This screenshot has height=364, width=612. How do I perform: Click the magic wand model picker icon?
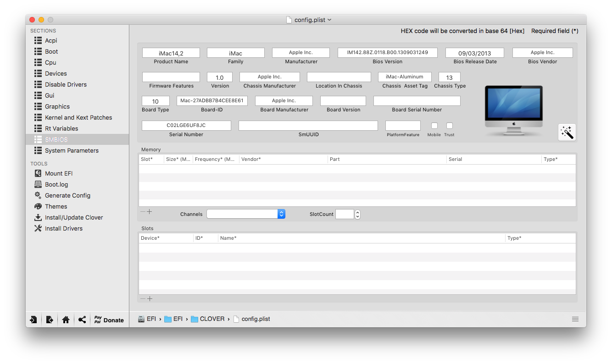(x=567, y=132)
